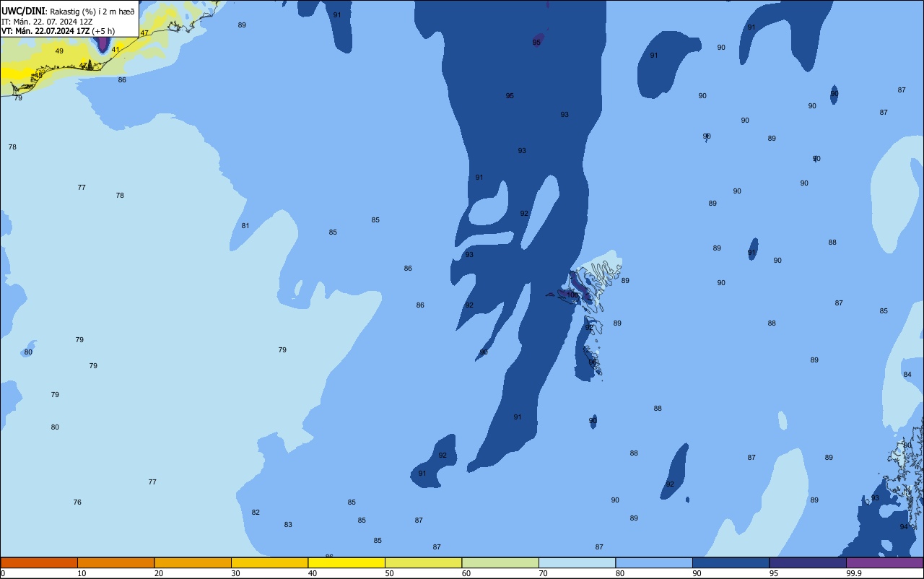Select the pale green 60–70 legend swatch
This screenshot has width=924, height=579.
[x=500, y=562]
